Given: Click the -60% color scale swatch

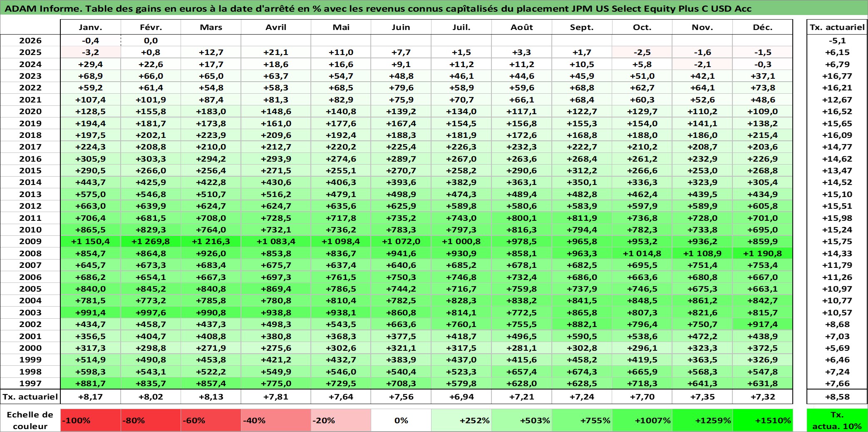Looking at the screenshot, I should (x=211, y=420).
